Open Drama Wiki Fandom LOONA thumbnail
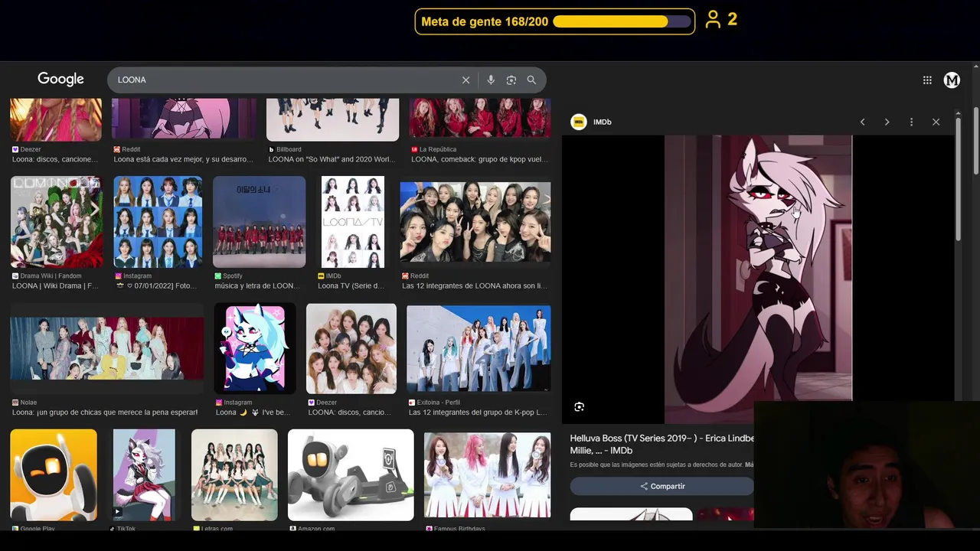 (56, 222)
